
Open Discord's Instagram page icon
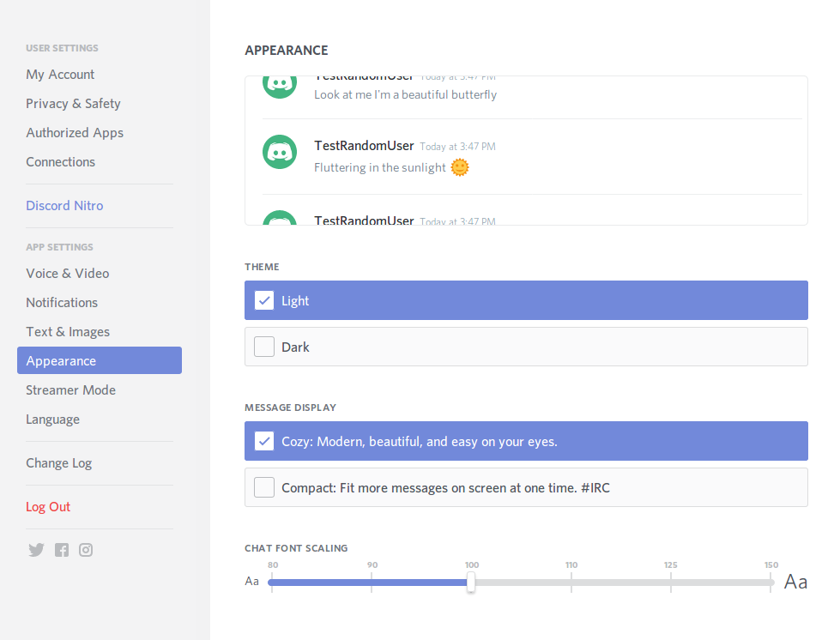coord(86,550)
